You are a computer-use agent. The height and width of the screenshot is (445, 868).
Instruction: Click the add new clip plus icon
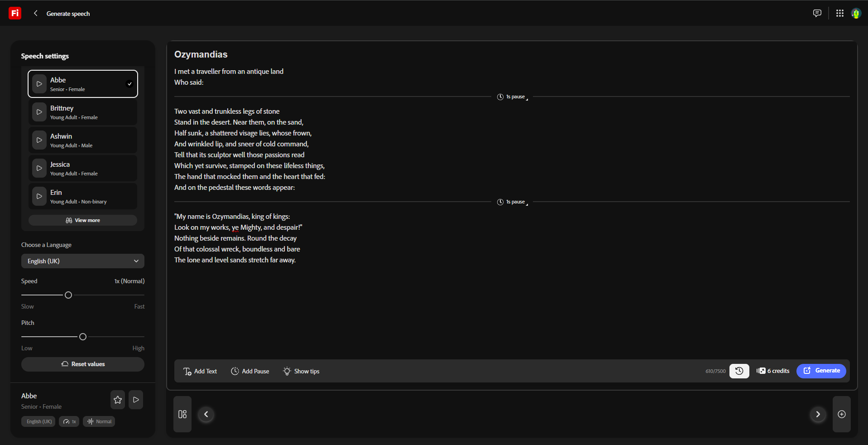click(x=842, y=414)
